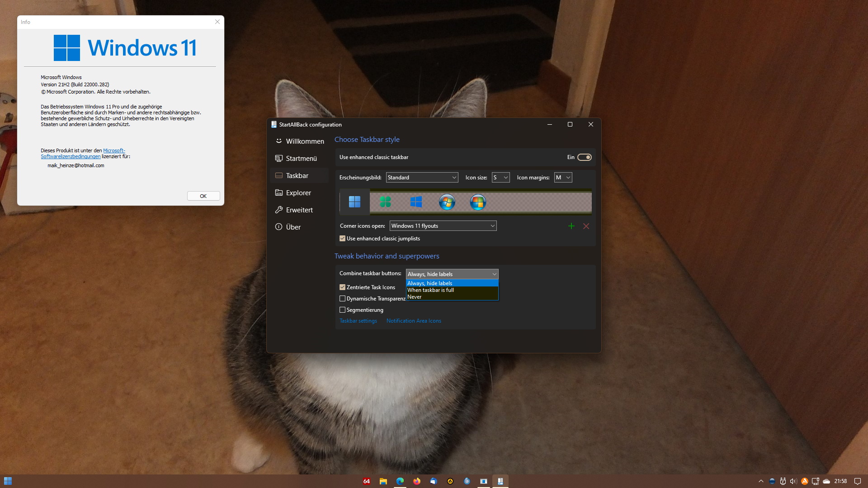Open the Taskbar settings link
This screenshot has width=868, height=488.
(358, 321)
